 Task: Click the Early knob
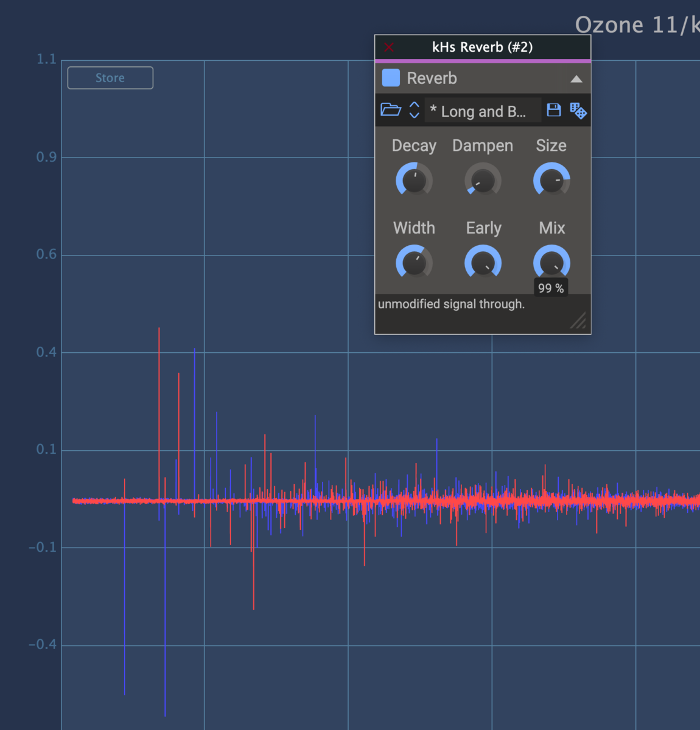483,263
